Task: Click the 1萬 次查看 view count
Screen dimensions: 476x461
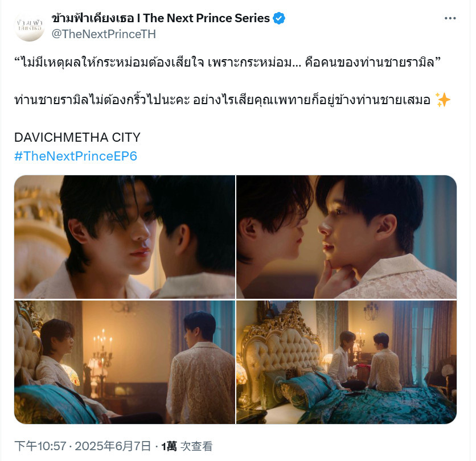Action: click(x=186, y=446)
